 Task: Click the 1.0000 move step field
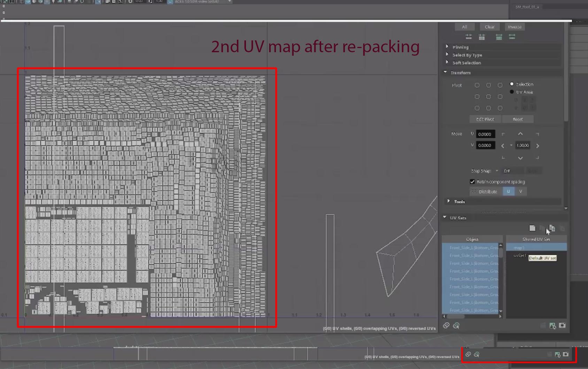point(523,146)
